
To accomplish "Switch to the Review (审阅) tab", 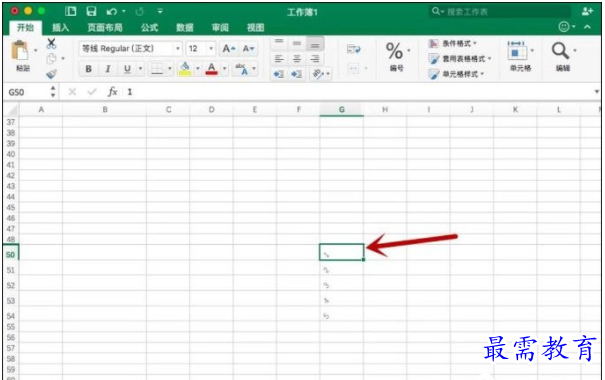I will (220, 27).
